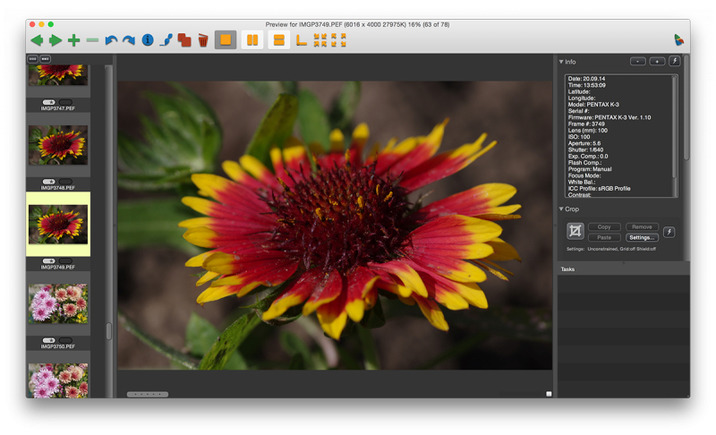Click the thumbnail strip vertical scrollbar
The width and height of the screenshot is (716, 435).
tap(108, 330)
